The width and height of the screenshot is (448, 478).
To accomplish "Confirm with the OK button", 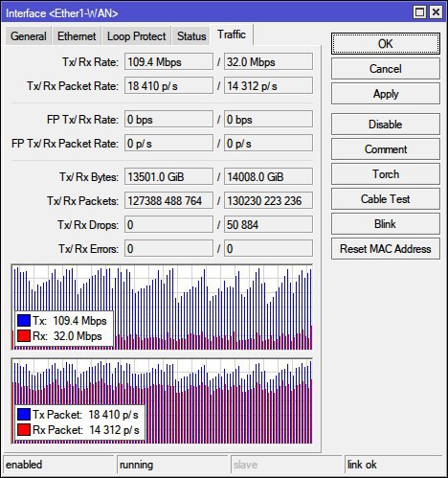I will [386, 44].
